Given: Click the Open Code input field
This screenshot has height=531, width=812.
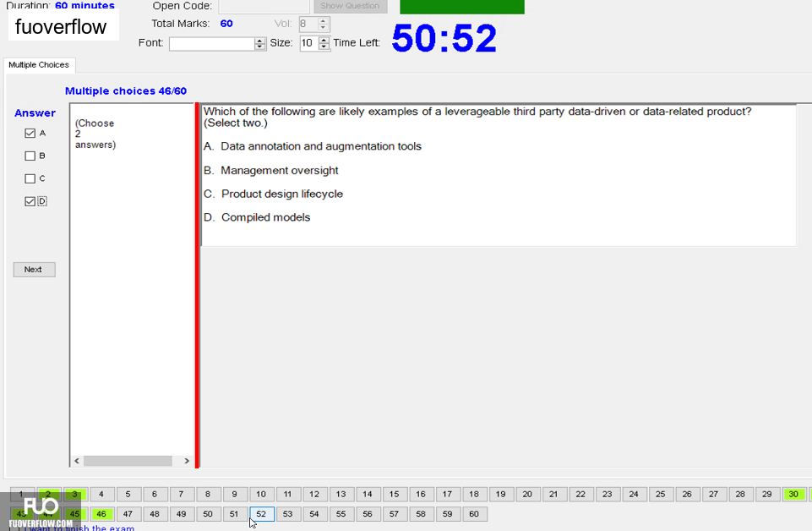Looking at the screenshot, I should (x=264, y=6).
